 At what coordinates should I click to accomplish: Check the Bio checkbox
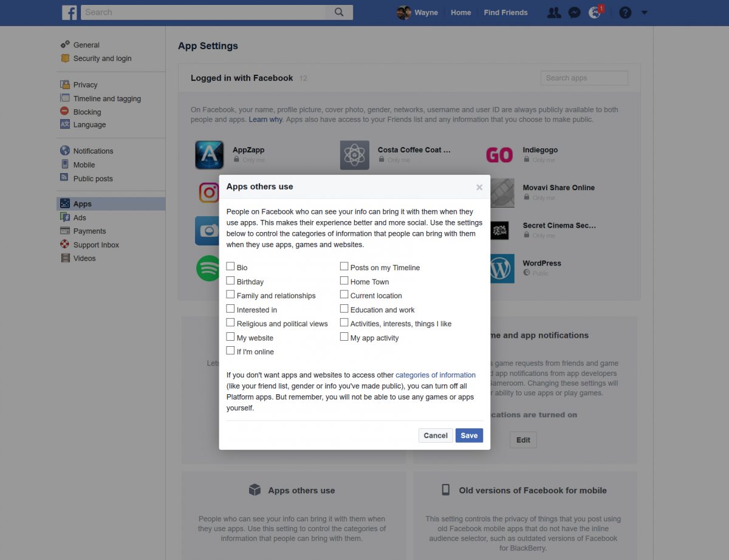coord(230,266)
